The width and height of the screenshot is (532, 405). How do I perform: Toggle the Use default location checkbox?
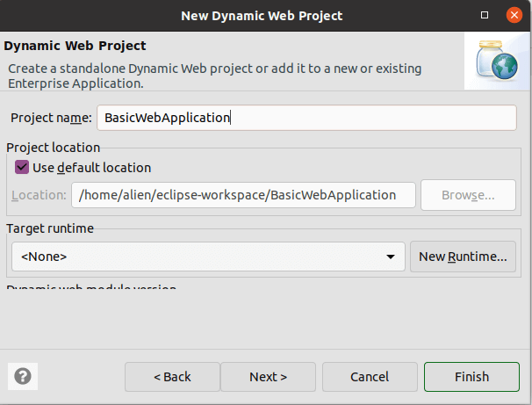pos(22,167)
